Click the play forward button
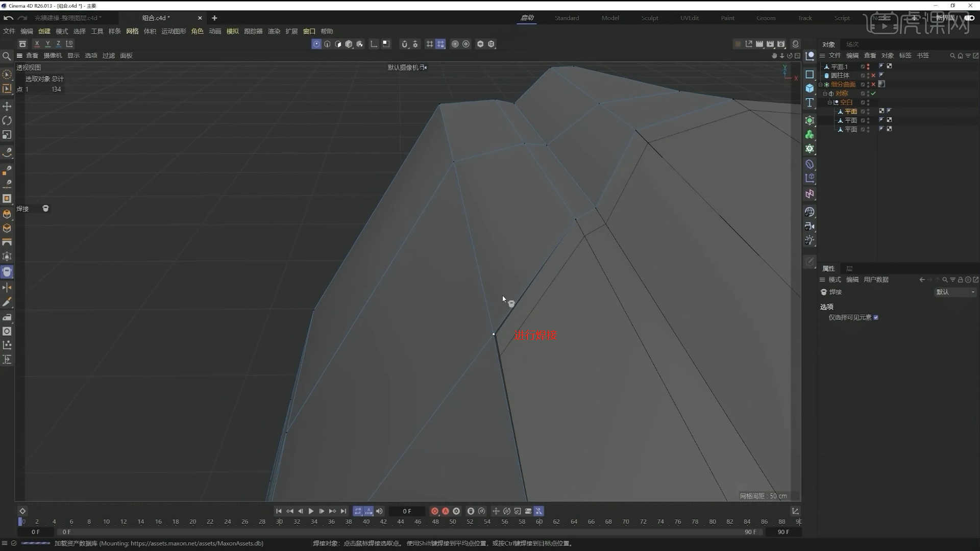This screenshot has width=980, height=551. click(x=311, y=511)
